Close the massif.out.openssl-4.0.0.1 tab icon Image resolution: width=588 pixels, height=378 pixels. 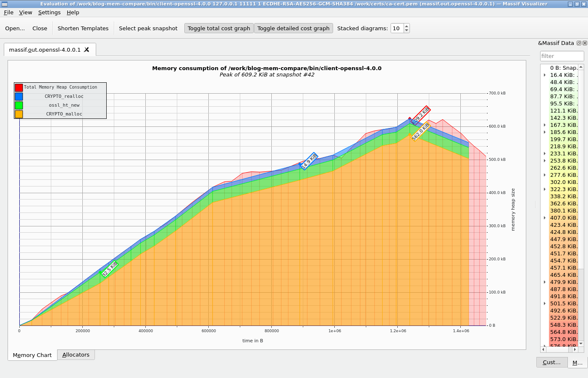87,50
